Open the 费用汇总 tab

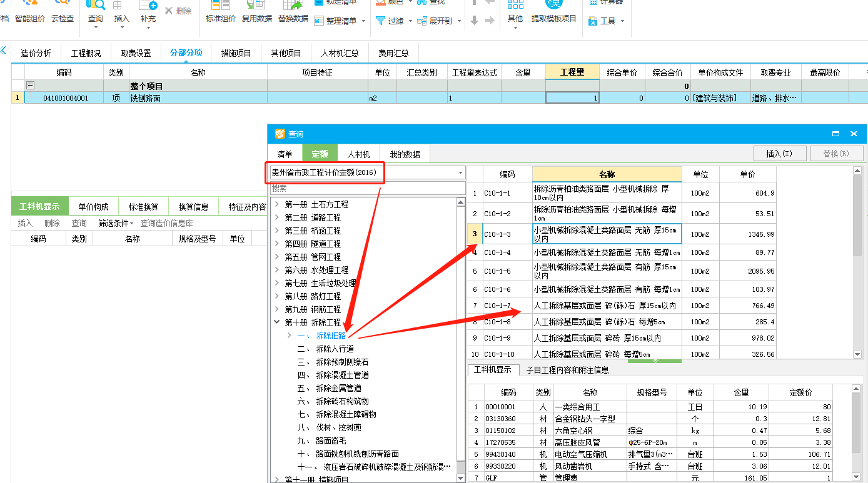pos(394,53)
